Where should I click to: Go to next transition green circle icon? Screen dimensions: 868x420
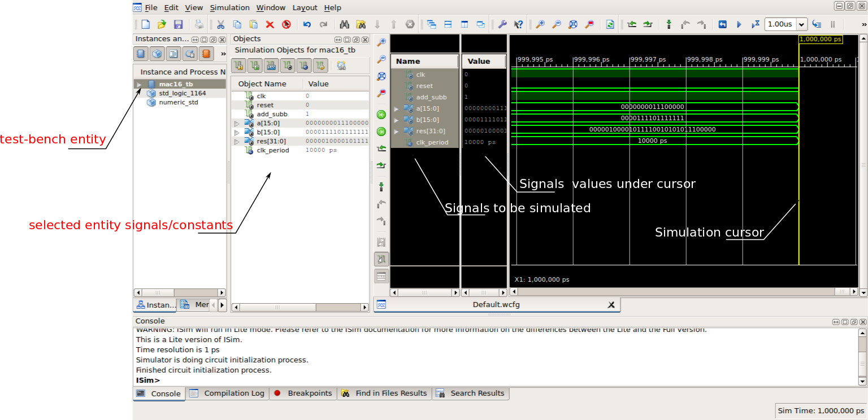coord(381,132)
